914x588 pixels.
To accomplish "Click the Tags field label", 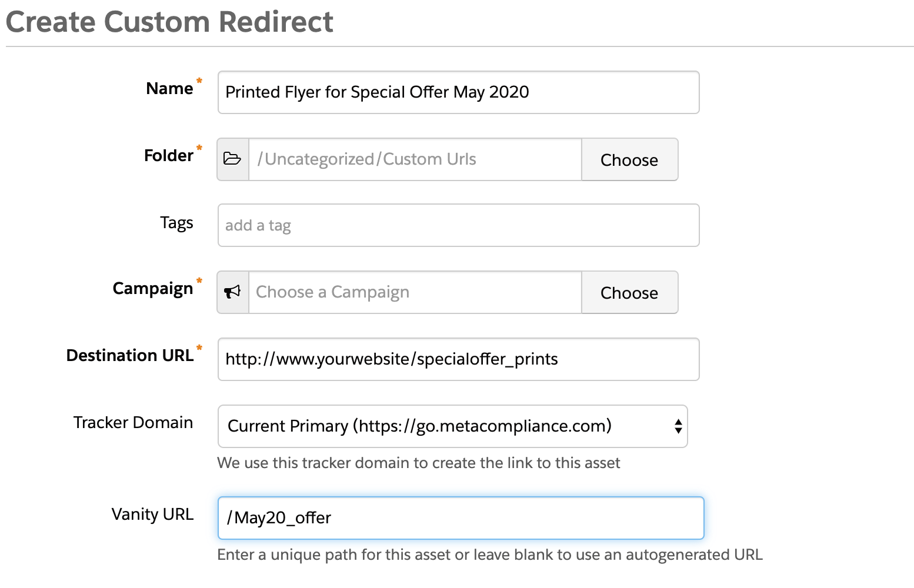I will click(x=176, y=223).
